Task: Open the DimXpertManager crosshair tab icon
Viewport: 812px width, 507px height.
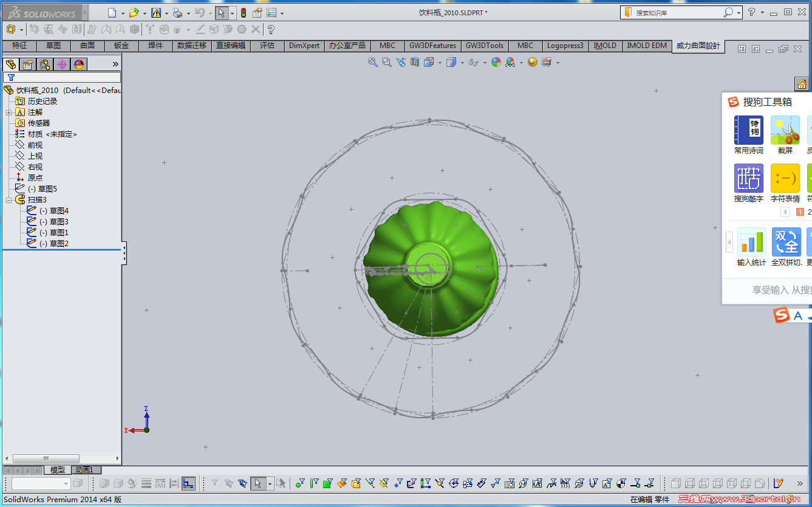Action: tap(61, 64)
